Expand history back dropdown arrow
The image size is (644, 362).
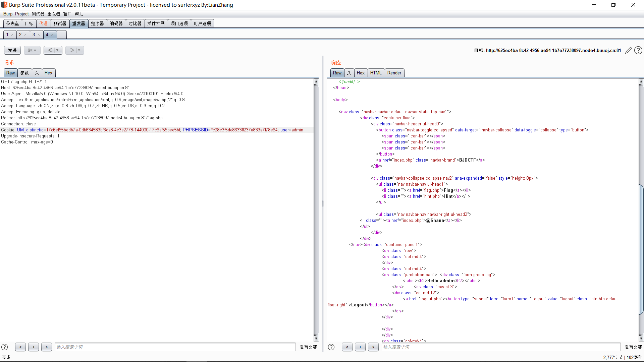pos(57,50)
